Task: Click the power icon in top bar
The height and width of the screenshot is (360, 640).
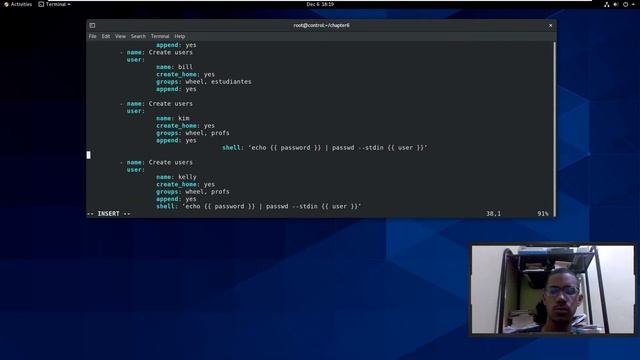Action: pos(625,4)
